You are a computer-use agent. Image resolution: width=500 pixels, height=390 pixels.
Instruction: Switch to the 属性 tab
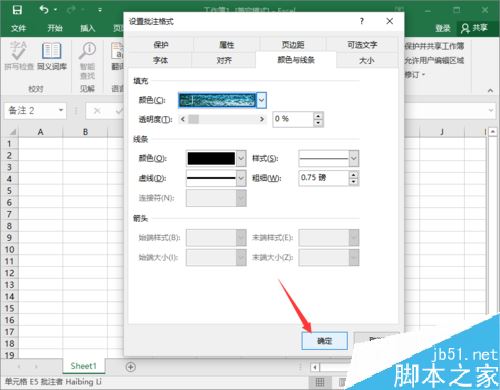(x=227, y=45)
